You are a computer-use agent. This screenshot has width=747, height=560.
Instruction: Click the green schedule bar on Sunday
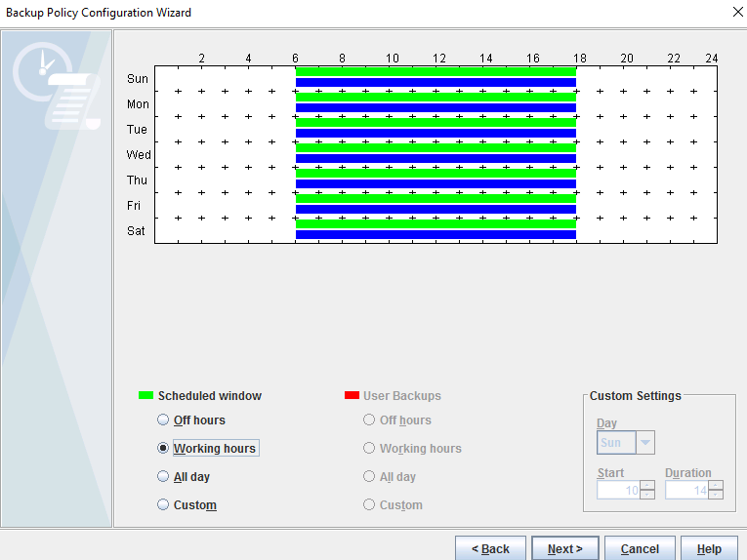pyautogui.click(x=436, y=71)
